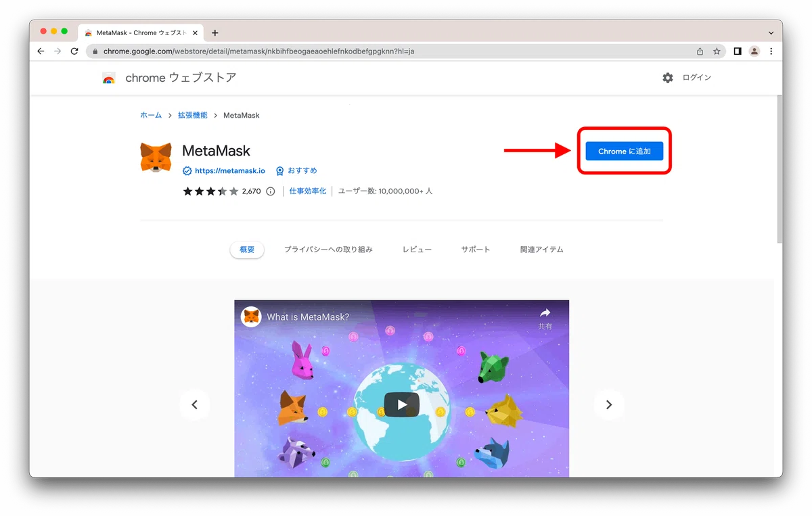The image size is (812, 516).
Task: Reload the page with the refresh icon
Action: point(74,51)
